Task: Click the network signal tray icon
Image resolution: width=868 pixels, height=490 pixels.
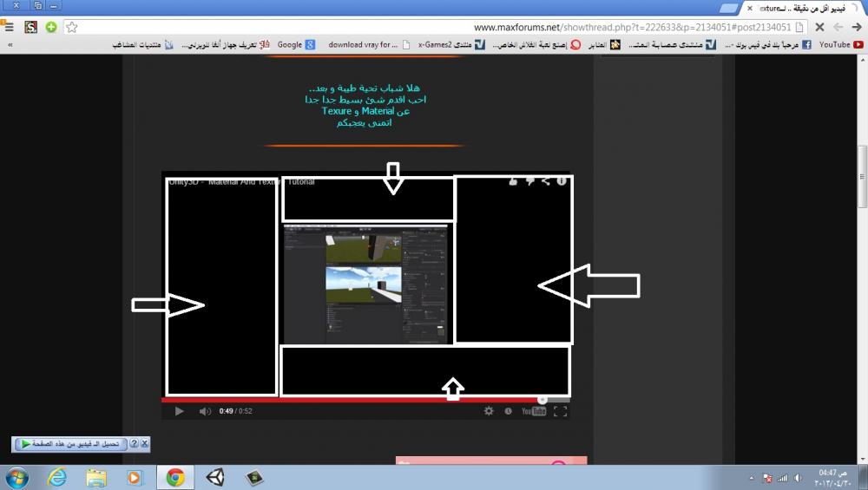Action: pos(782,478)
